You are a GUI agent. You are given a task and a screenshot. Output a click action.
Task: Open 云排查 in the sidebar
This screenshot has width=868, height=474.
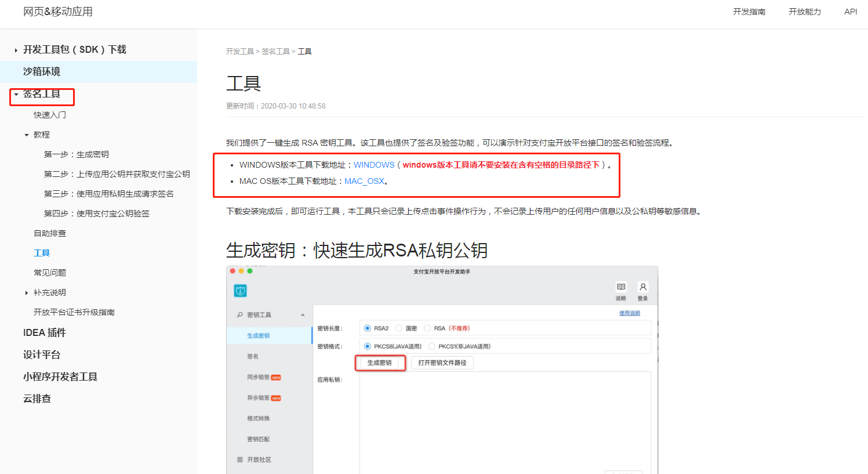tap(37, 399)
